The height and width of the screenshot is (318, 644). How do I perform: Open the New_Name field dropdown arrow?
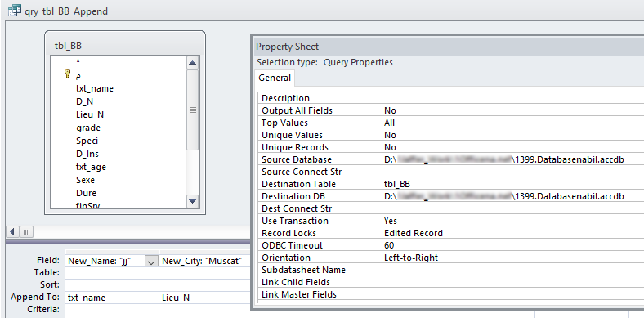tap(151, 261)
